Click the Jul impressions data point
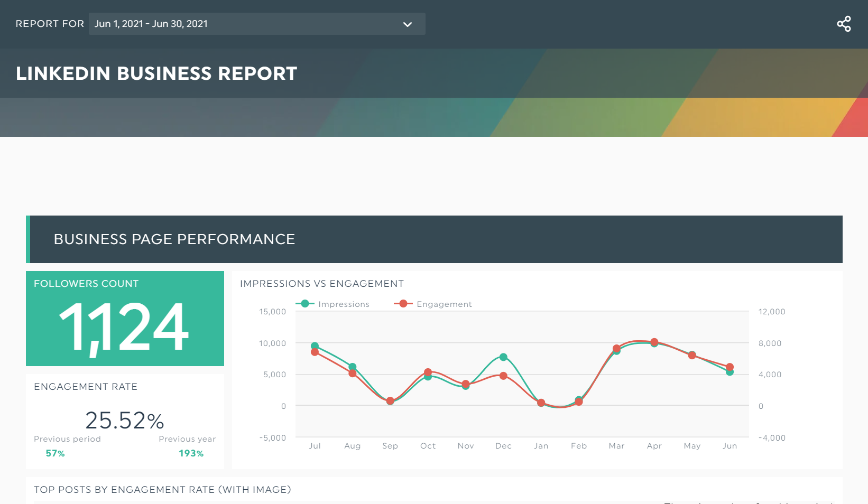This screenshot has width=868, height=504. [315, 346]
